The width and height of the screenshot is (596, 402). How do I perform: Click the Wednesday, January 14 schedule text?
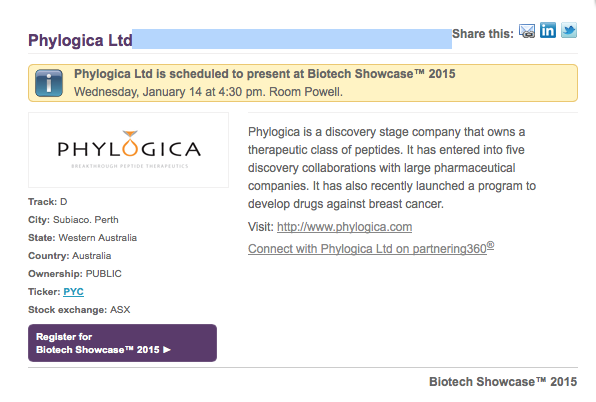click(x=208, y=92)
